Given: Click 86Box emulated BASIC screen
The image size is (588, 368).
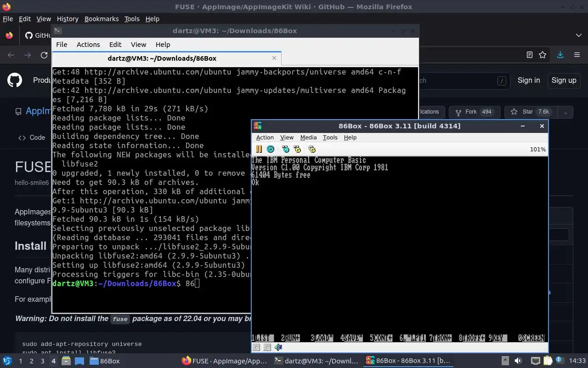Looking at the screenshot, I should pos(399,249).
